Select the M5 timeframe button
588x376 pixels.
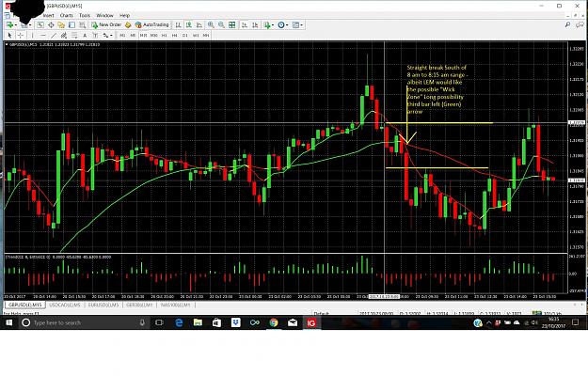pyautogui.click(x=133, y=35)
